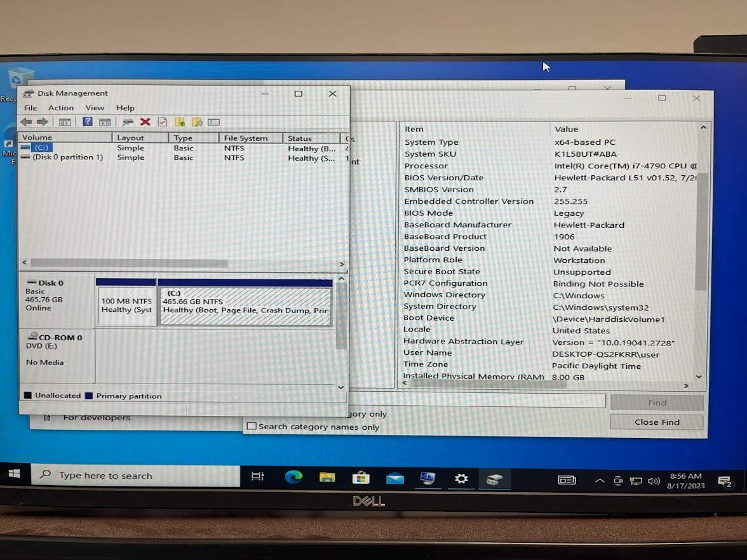747x560 pixels.
Task: Switch to the Settings gear taskbar icon
Action: click(461, 479)
